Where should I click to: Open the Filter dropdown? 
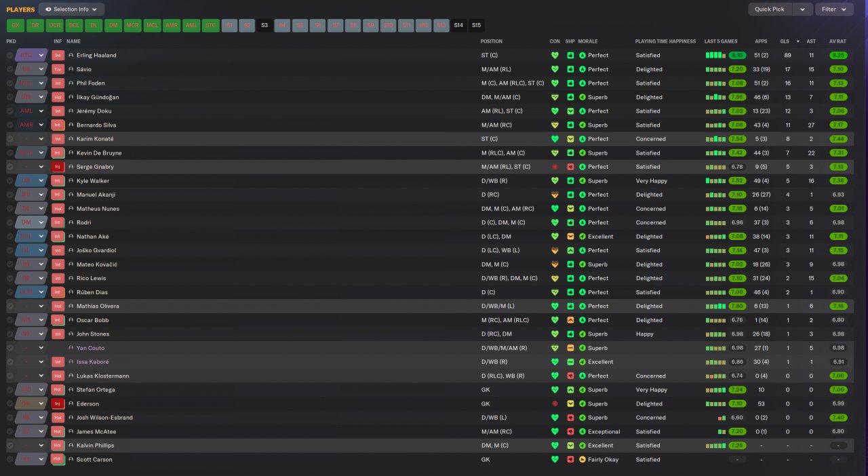[834, 9]
